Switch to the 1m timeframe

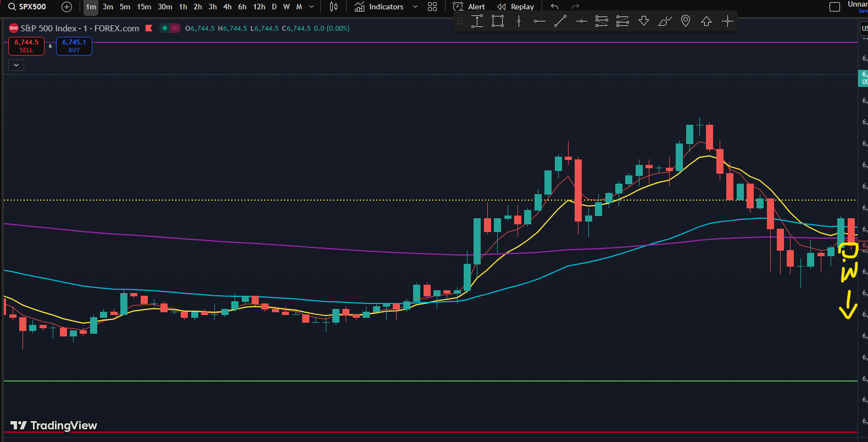point(91,7)
